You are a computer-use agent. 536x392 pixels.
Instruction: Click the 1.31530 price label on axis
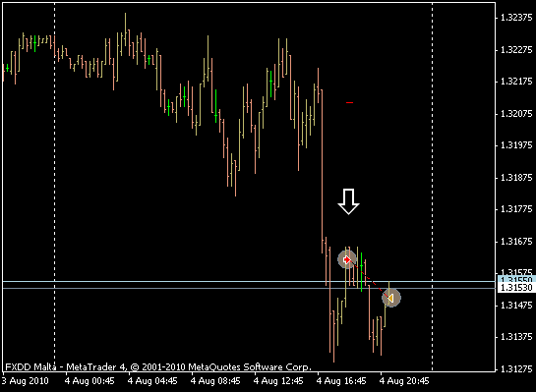click(515, 288)
